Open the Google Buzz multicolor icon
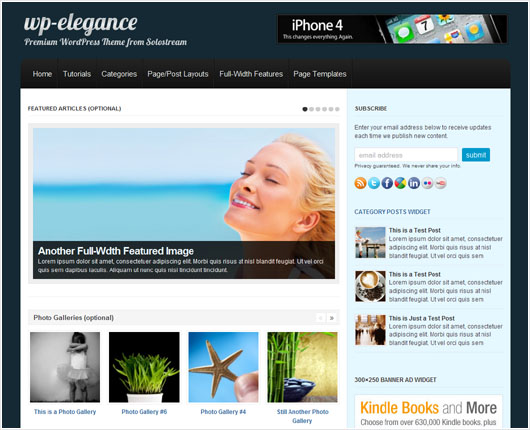 [401, 183]
